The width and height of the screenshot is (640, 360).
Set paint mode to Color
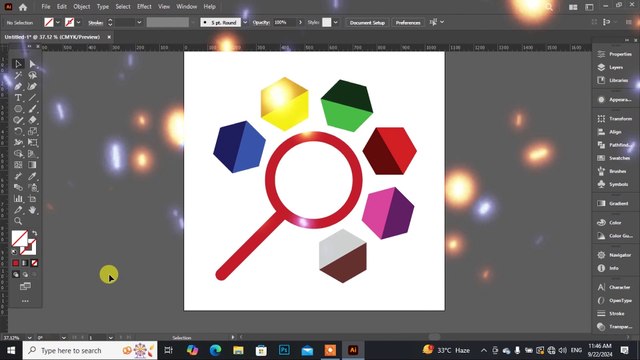pos(16,263)
